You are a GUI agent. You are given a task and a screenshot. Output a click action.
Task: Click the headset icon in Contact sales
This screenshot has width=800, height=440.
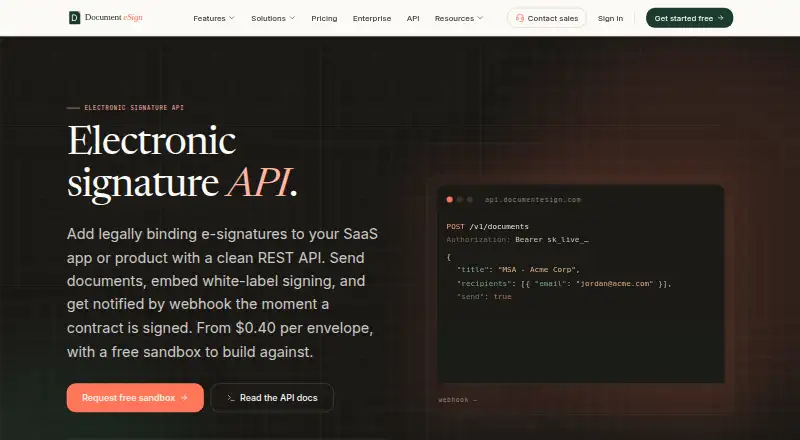[519, 18]
